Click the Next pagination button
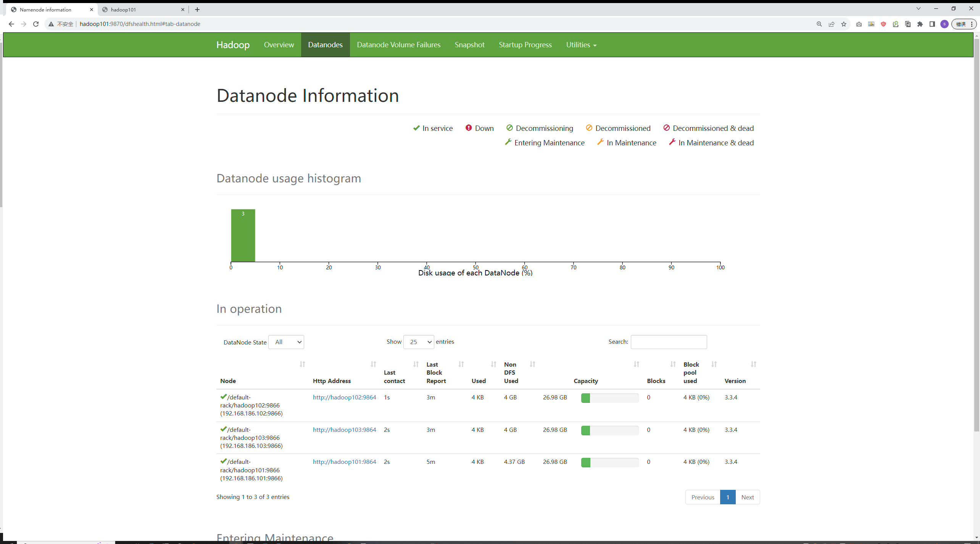 pyautogui.click(x=747, y=497)
